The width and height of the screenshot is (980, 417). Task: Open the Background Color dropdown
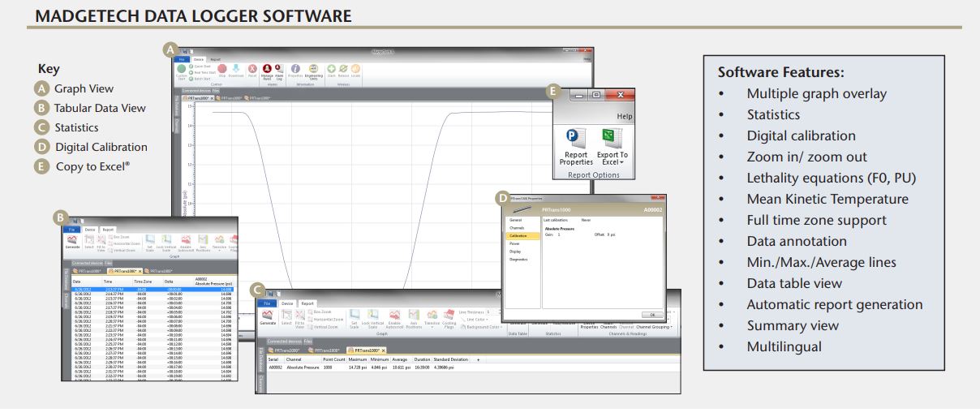[482, 327]
